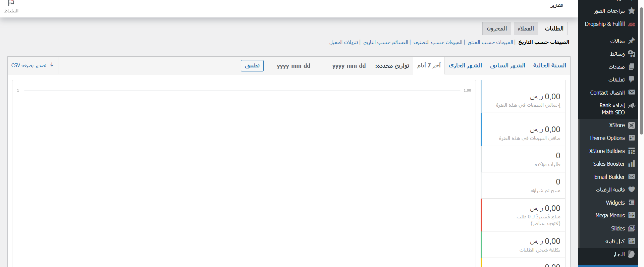Click the طلبات مؤكدة legend entry
This screenshot has width=644, height=267.
(523, 159)
